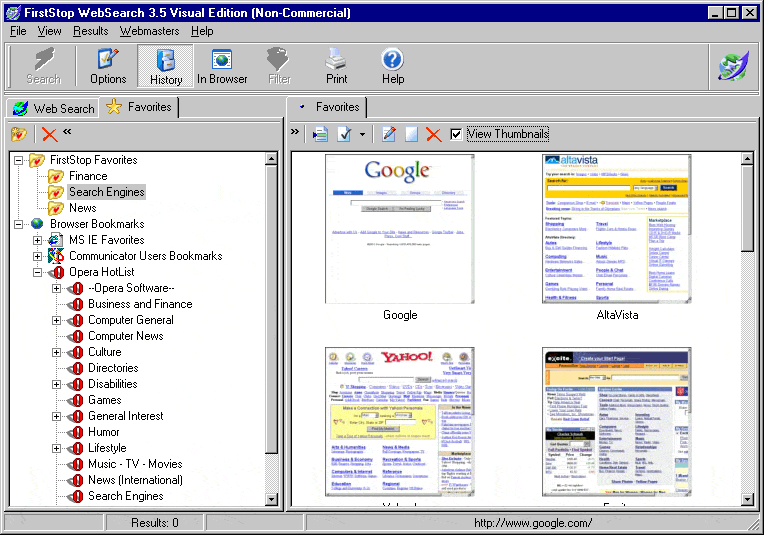Collapse the Browser Bookmarks tree node
This screenshot has height=535, width=764.
(19, 224)
